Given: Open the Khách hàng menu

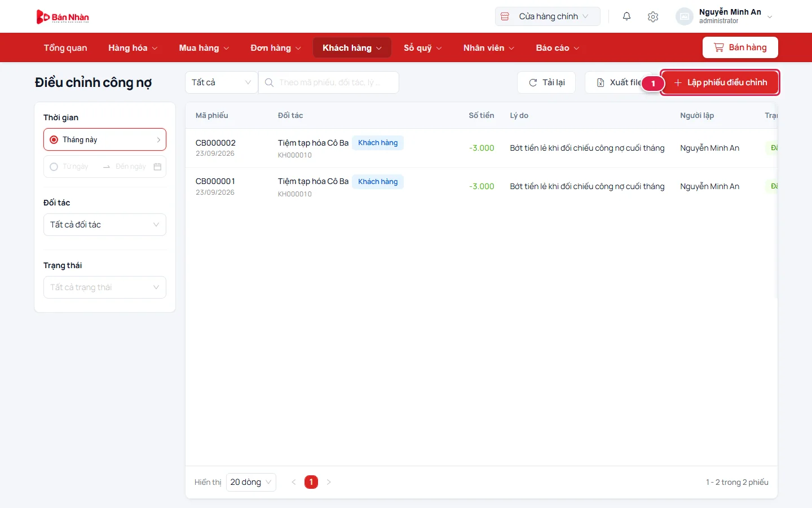Looking at the screenshot, I should point(352,48).
